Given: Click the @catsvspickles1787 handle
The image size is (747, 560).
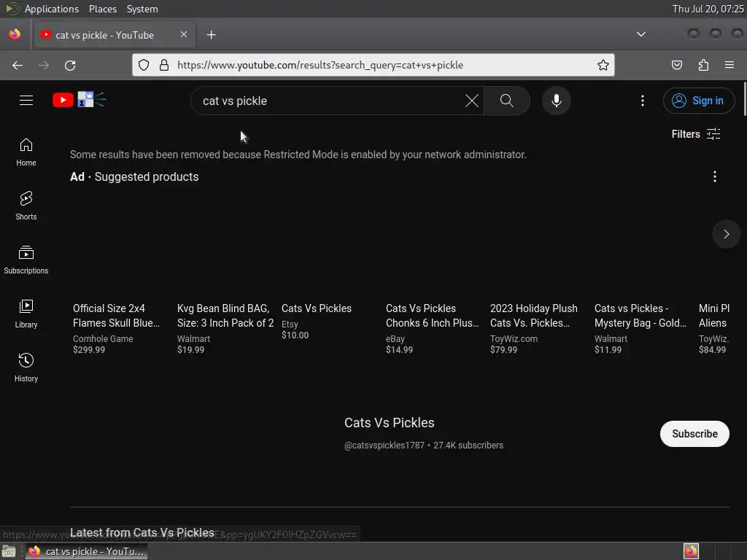Looking at the screenshot, I should [384, 446].
